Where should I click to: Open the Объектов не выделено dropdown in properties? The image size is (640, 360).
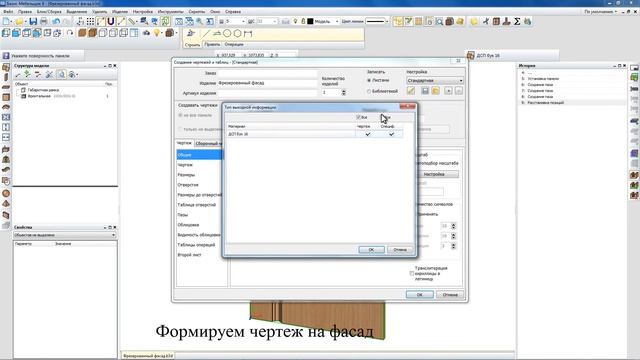(x=64, y=235)
